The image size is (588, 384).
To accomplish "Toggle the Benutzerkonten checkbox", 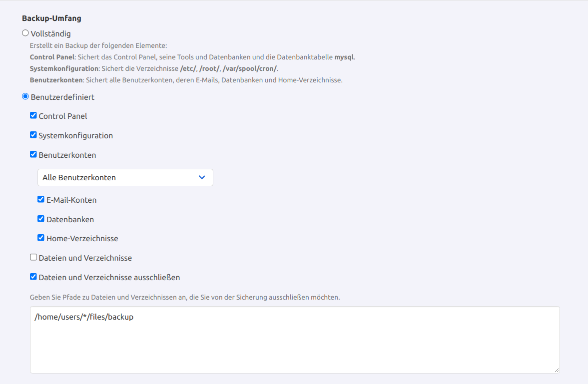I will (33, 155).
